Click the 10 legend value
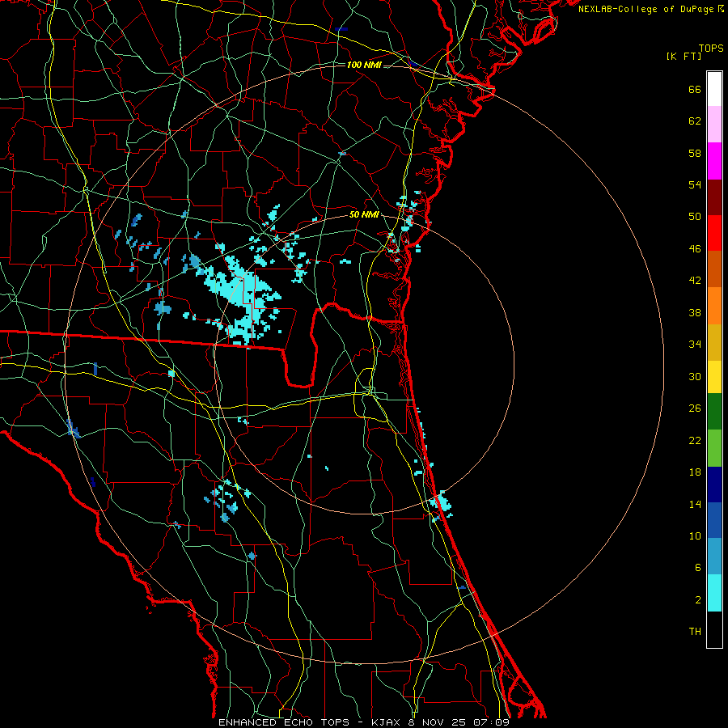This screenshot has height=728, width=728. pos(695,535)
